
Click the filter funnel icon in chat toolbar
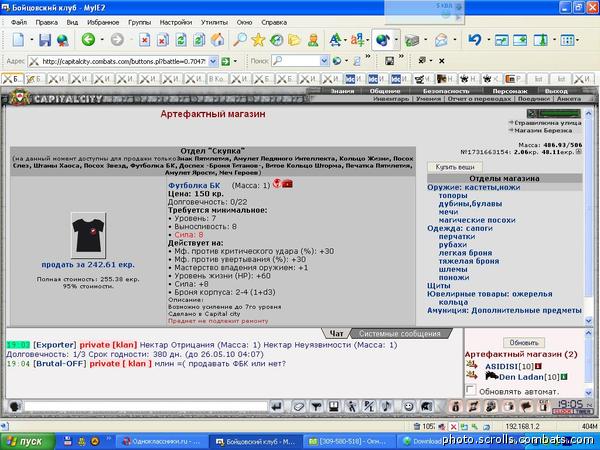[316, 406]
